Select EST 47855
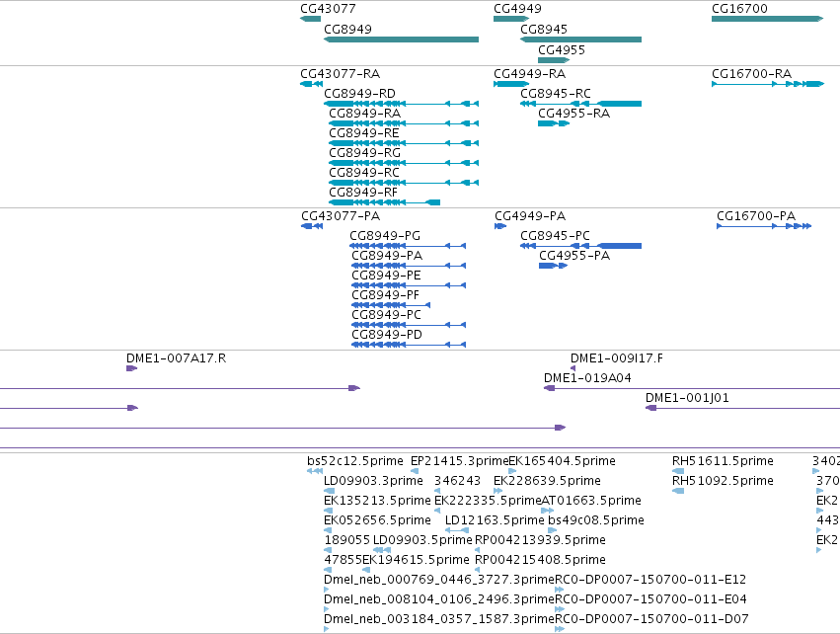840x634 pixels. 343,560
